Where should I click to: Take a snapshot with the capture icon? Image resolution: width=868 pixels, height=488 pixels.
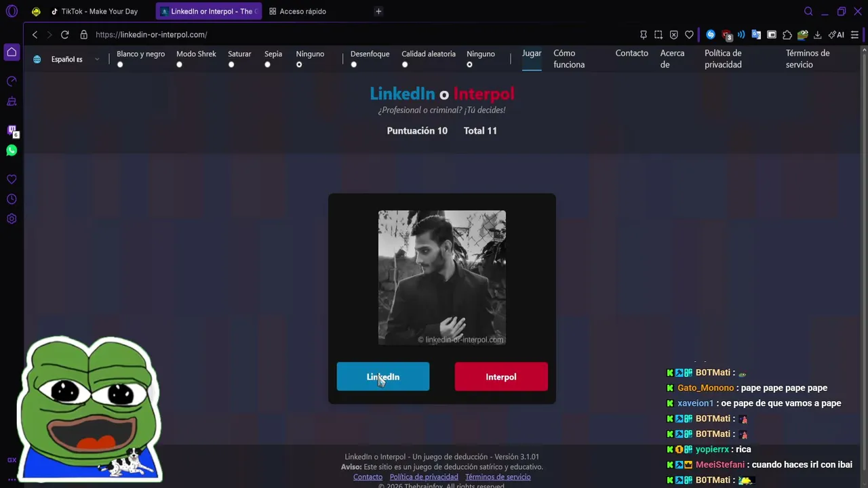[x=658, y=35]
